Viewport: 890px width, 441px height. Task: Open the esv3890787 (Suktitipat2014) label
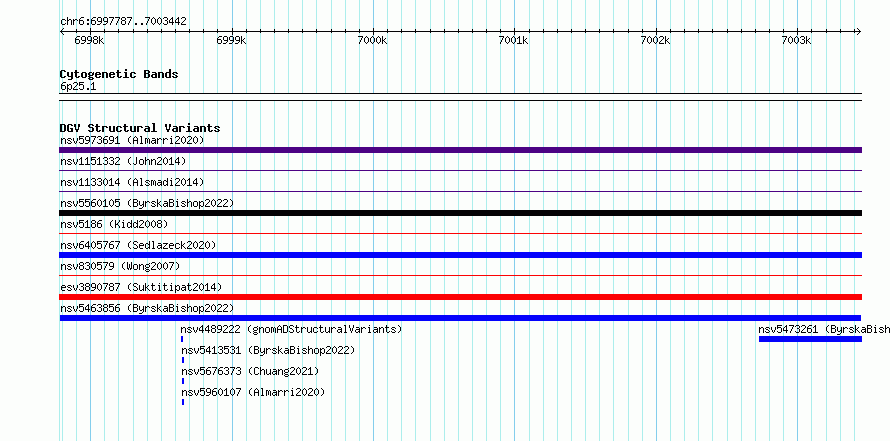point(141,287)
